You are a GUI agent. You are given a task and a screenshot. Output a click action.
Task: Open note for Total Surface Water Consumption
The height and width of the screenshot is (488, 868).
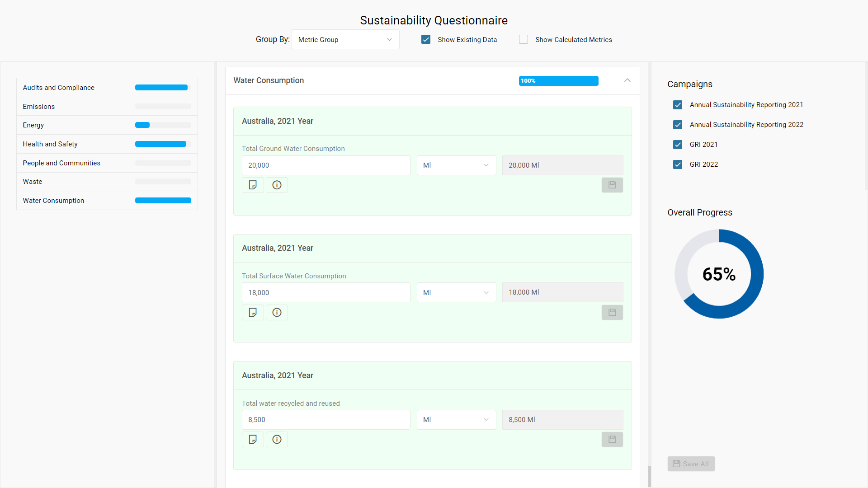click(x=253, y=312)
